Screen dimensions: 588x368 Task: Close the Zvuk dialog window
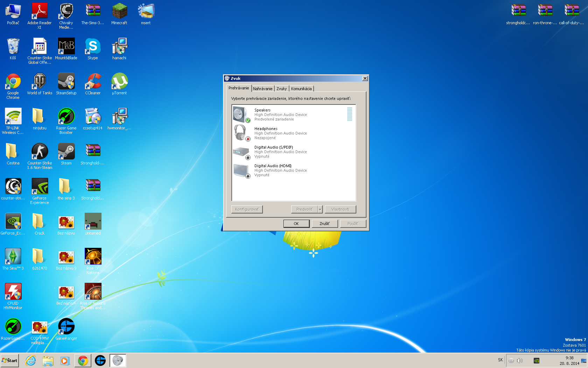[x=365, y=79]
